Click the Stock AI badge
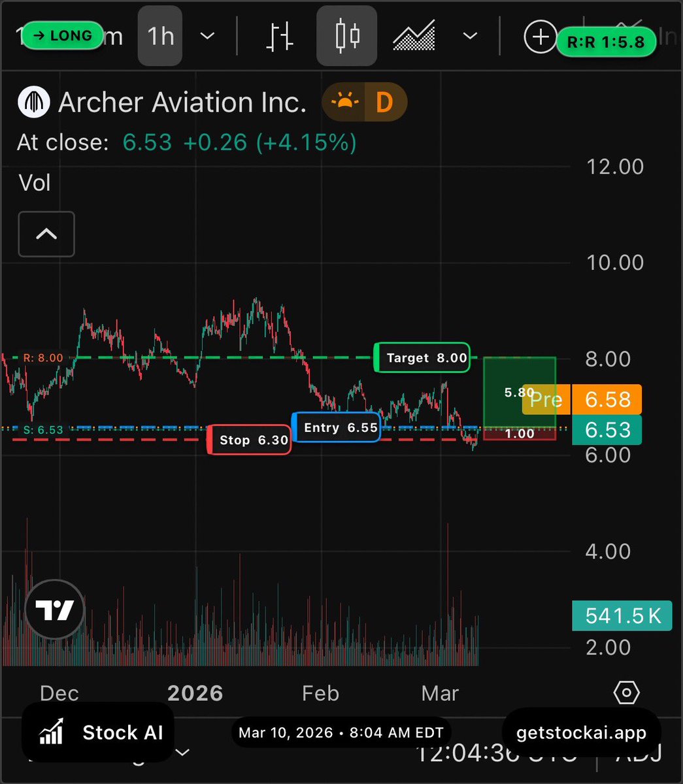683x784 pixels. coord(98,732)
